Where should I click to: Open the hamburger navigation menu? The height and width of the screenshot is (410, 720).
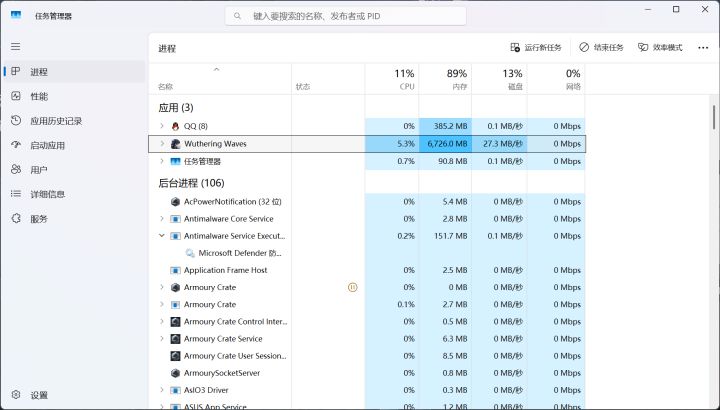point(16,46)
